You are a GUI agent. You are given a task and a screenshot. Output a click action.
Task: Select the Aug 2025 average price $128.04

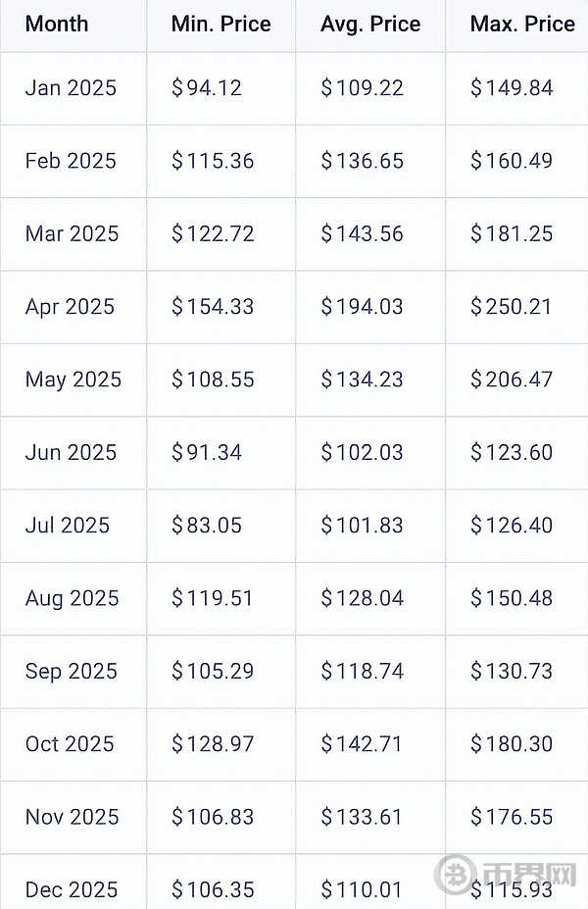tap(362, 598)
